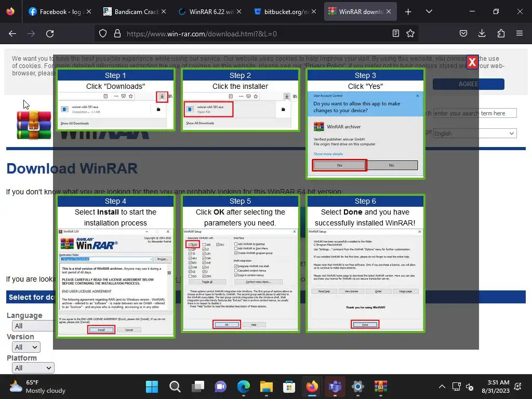
Task: Open Task View in taskbar
Action: click(x=197, y=387)
